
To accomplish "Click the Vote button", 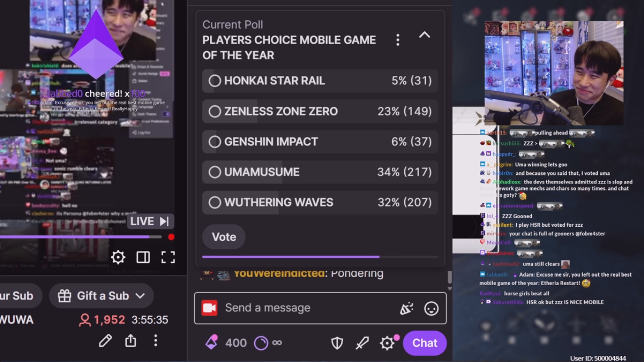I will click(x=224, y=237).
